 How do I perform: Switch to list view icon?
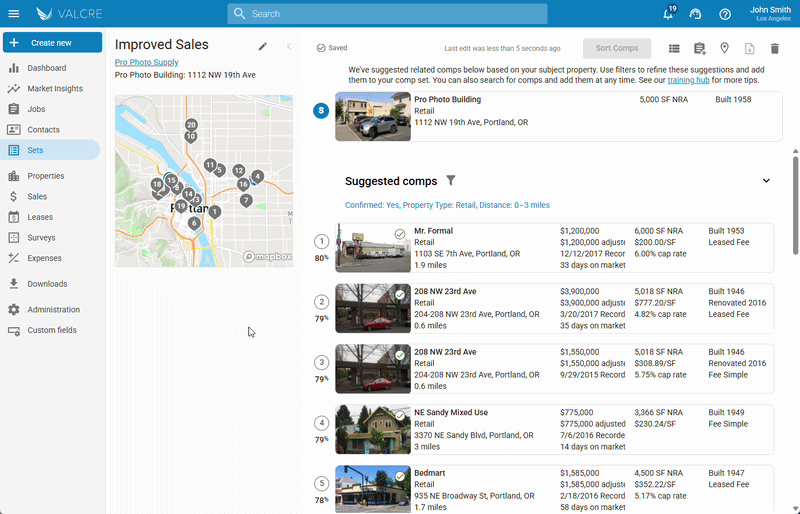coord(674,48)
